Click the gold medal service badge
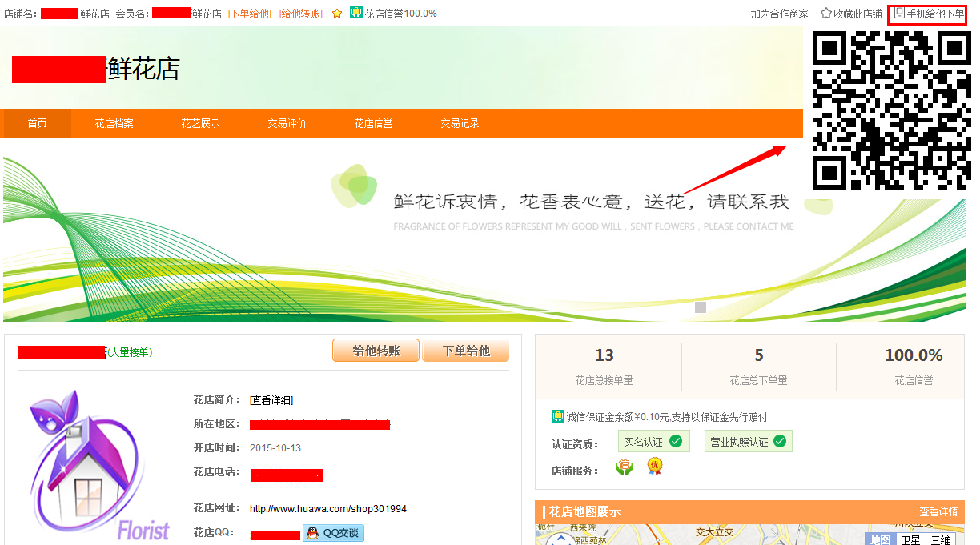The height and width of the screenshot is (545, 980). pos(655,466)
